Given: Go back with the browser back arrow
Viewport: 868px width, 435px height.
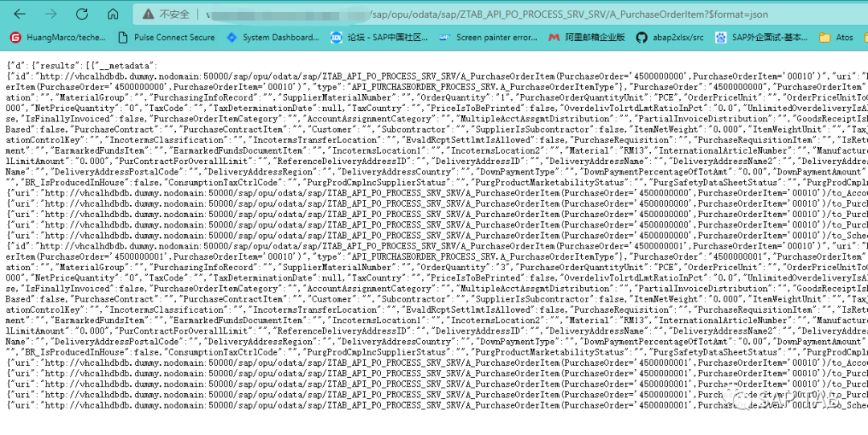Looking at the screenshot, I should click(20, 14).
